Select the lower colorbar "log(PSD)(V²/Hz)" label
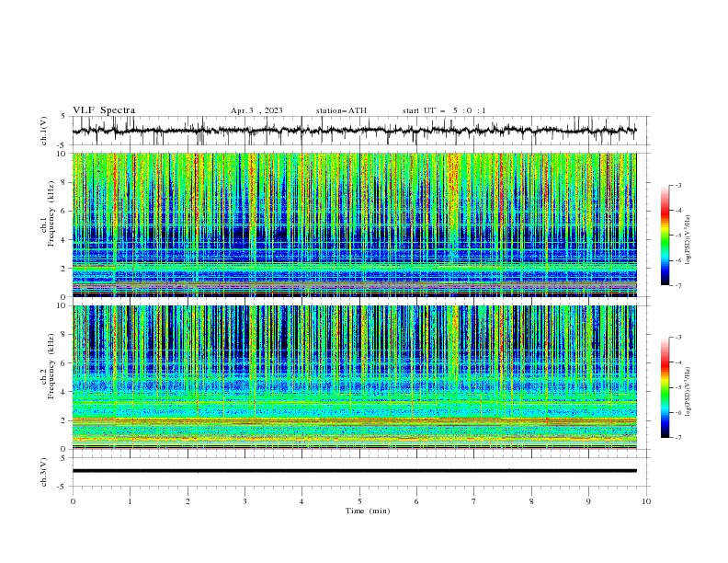The width and height of the screenshot is (728, 563). [x=688, y=391]
